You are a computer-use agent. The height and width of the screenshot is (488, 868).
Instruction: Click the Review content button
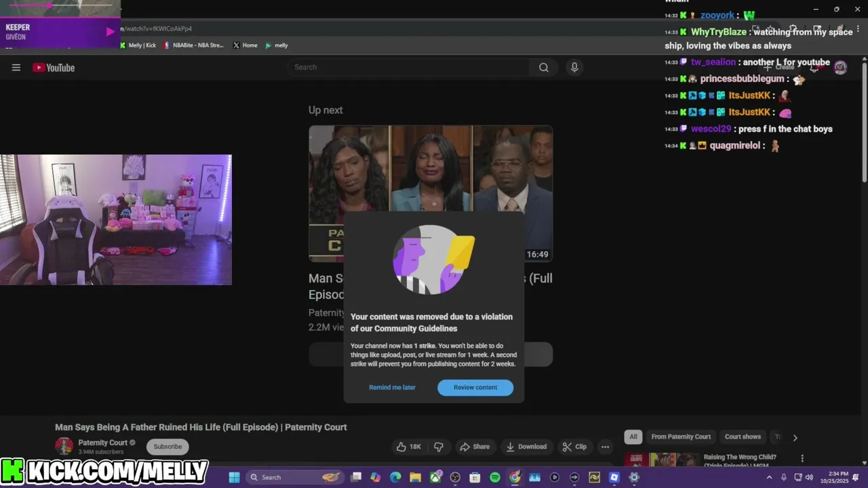[x=475, y=388]
